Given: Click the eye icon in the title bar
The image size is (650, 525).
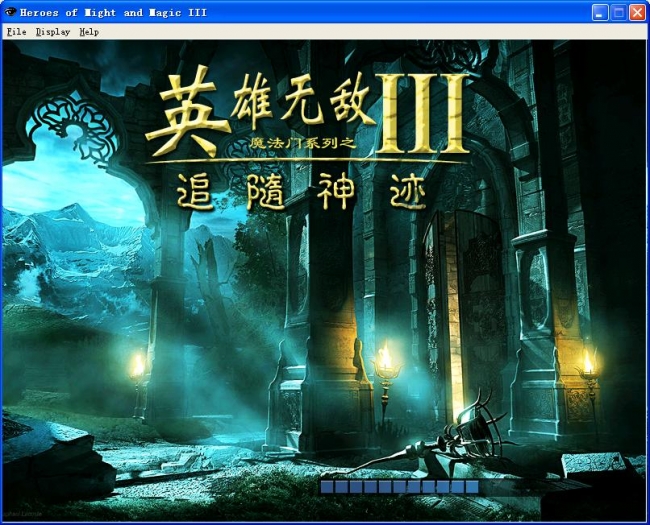Looking at the screenshot, I should point(10,12).
